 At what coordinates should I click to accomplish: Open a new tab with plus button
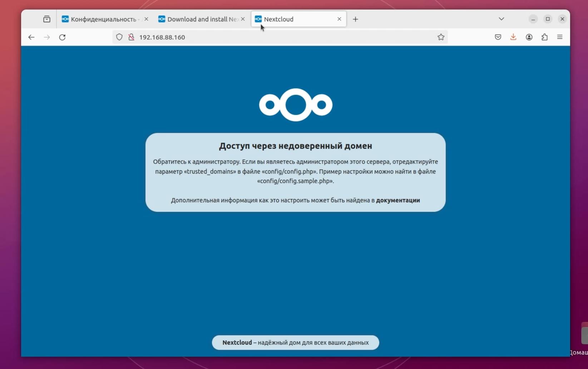point(355,19)
